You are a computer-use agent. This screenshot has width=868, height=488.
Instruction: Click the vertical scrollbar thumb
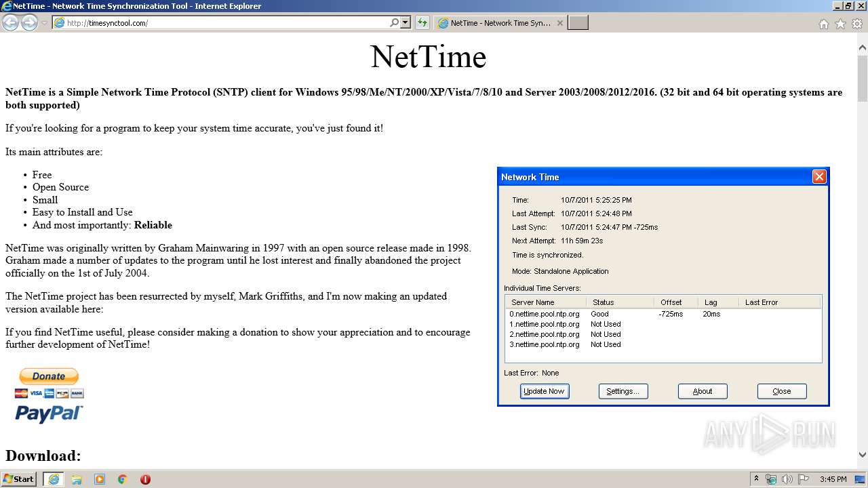[862, 79]
